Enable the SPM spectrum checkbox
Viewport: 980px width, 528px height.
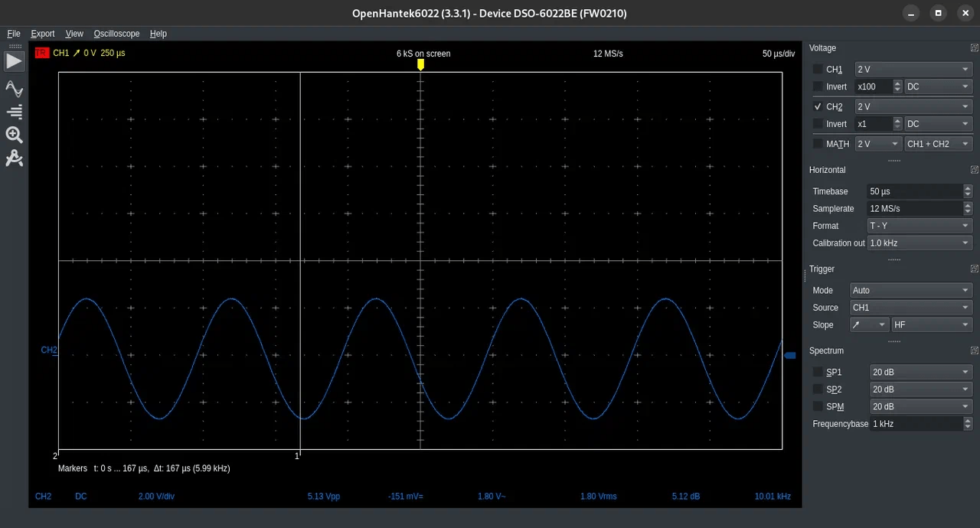click(818, 406)
